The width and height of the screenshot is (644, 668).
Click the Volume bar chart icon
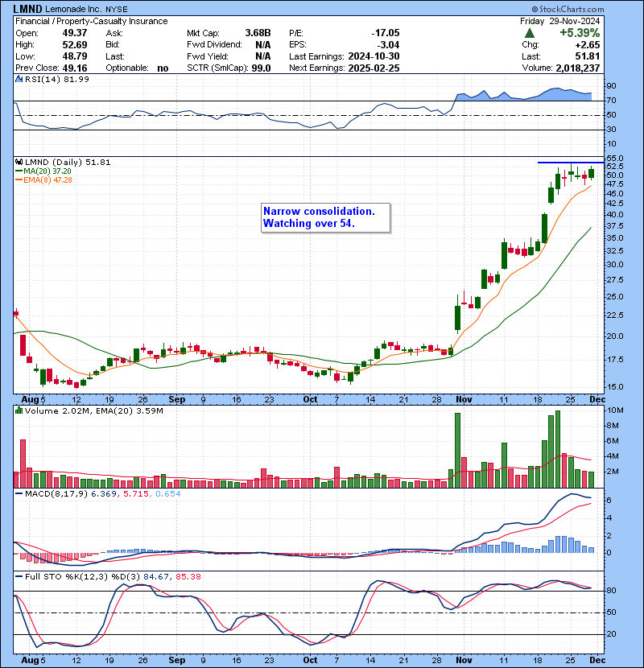tap(19, 410)
